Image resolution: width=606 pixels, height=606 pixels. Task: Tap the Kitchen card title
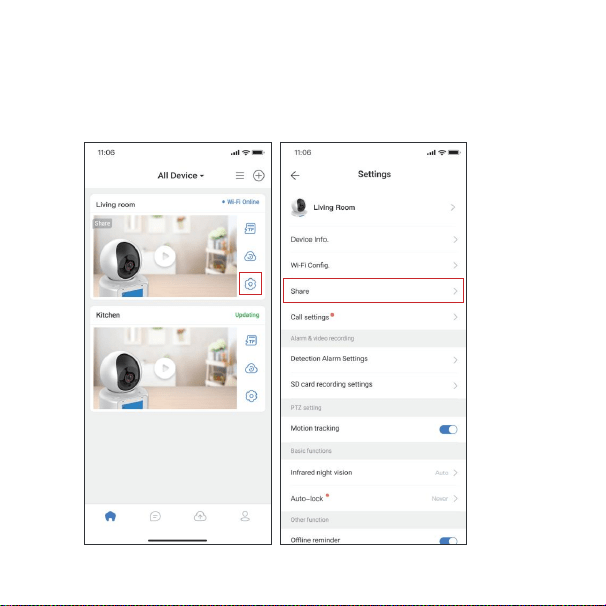[x=108, y=315]
